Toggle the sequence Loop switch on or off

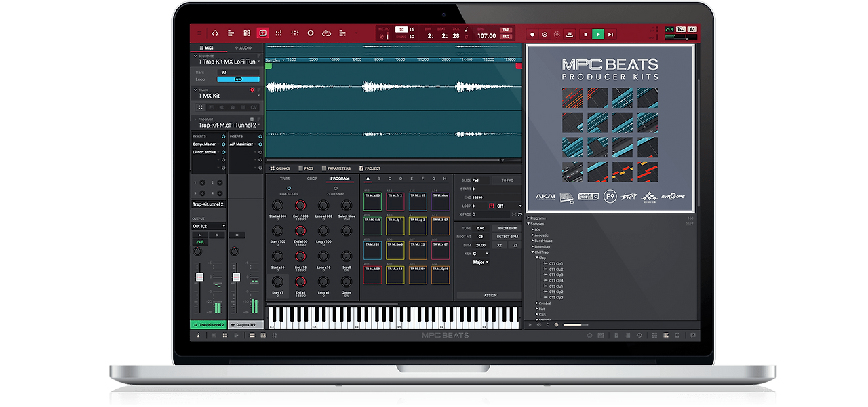(x=237, y=79)
